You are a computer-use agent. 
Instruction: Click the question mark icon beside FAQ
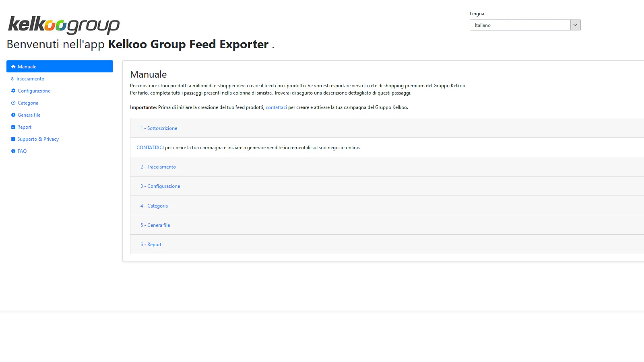[x=13, y=151]
